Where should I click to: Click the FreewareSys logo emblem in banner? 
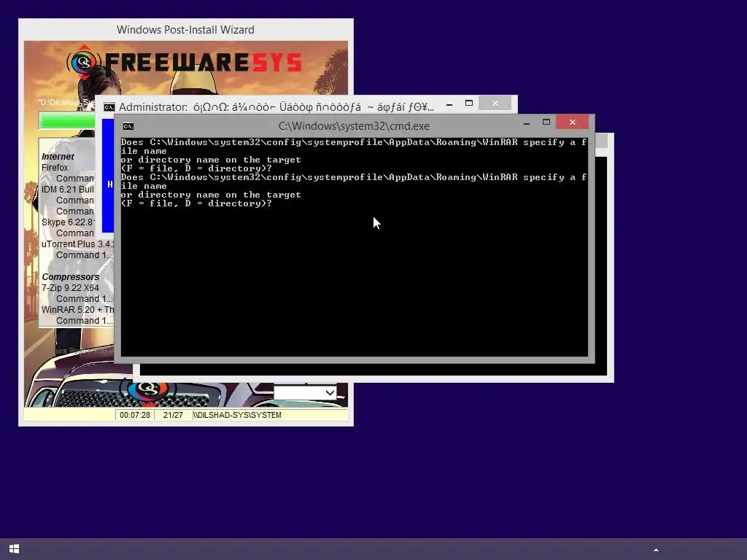click(84, 62)
